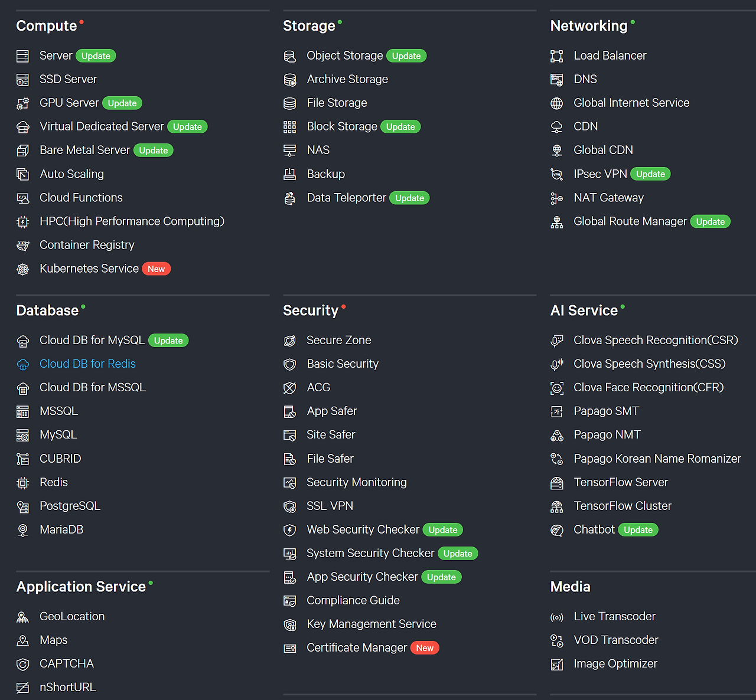Image resolution: width=756 pixels, height=700 pixels.
Task: Click the Maps icon
Action: 22,641
